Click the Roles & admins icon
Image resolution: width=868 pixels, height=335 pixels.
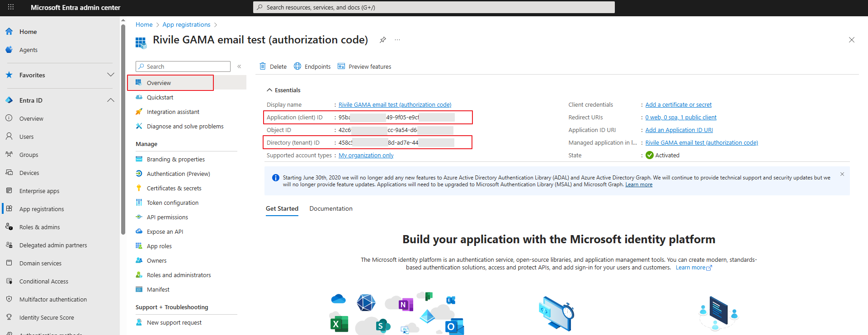[9, 226]
